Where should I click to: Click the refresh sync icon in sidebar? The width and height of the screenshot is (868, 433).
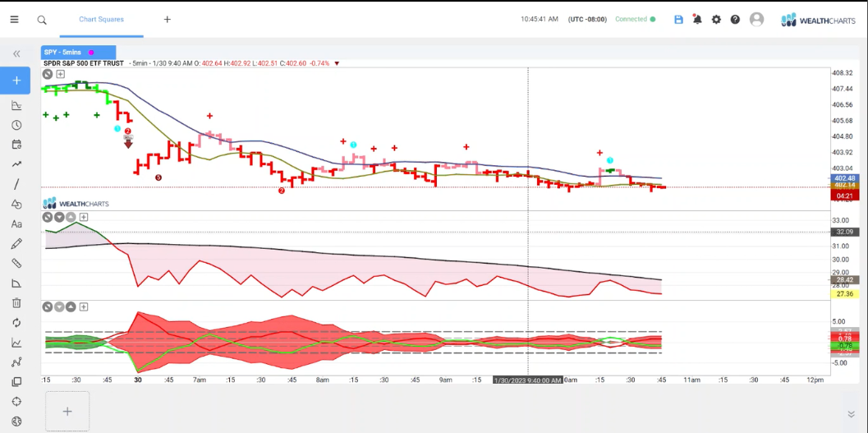pyautogui.click(x=16, y=323)
